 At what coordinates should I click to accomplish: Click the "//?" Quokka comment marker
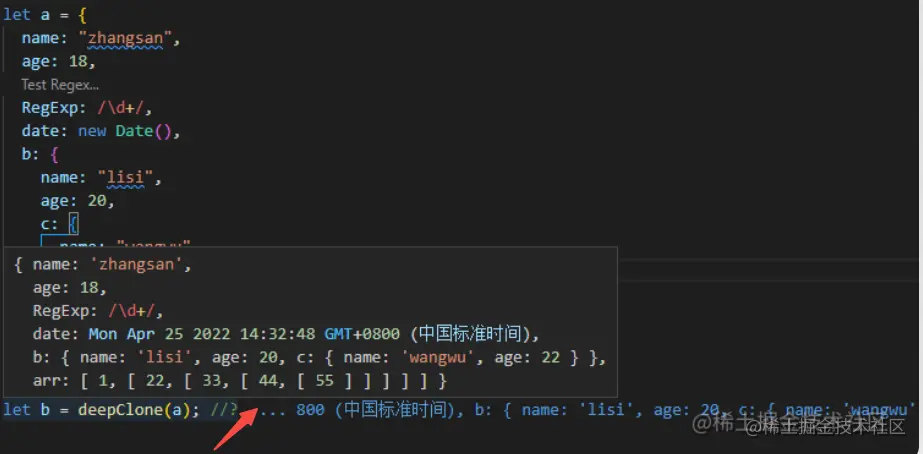224,410
